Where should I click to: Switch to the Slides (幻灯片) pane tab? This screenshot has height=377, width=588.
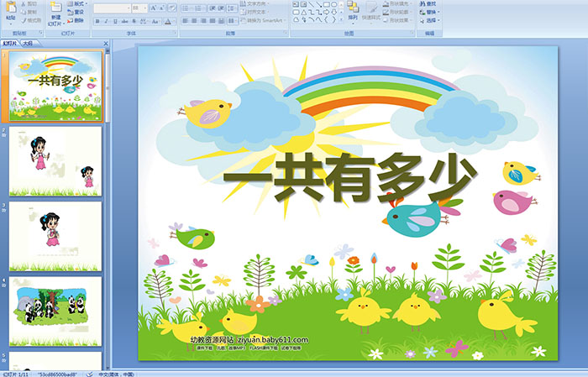coord(10,44)
